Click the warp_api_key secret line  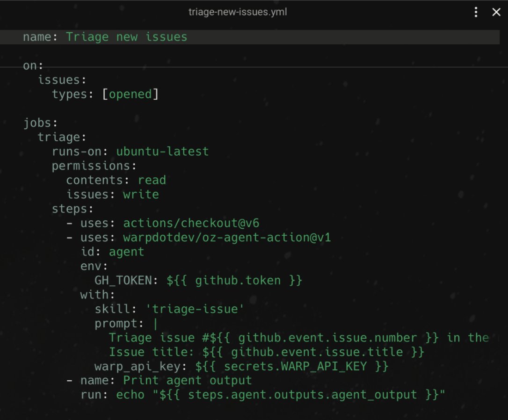coord(241,366)
